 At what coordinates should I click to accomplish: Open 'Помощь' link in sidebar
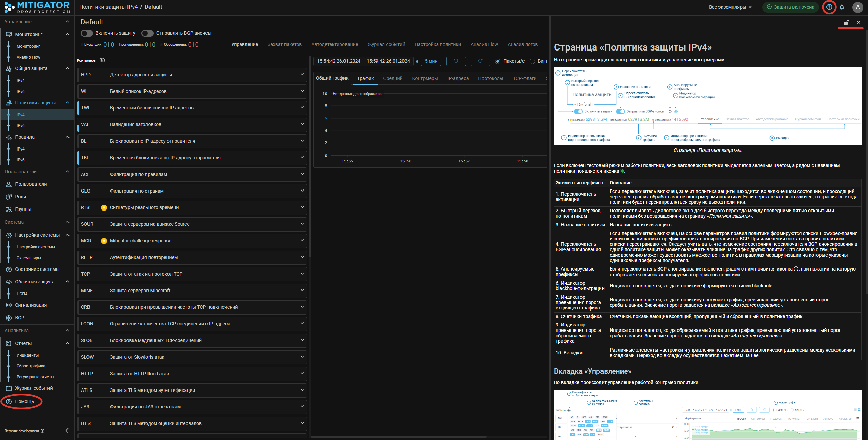pyautogui.click(x=24, y=401)
